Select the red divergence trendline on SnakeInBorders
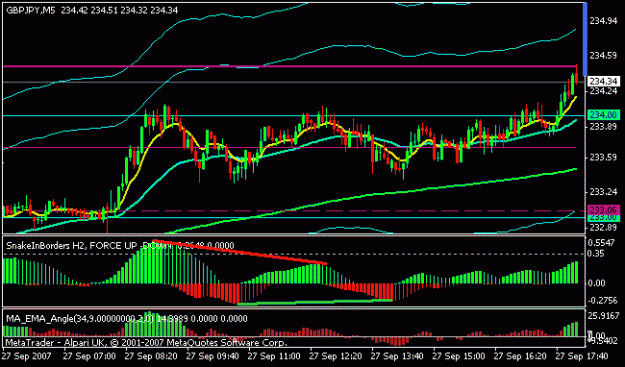 point(240,252)
